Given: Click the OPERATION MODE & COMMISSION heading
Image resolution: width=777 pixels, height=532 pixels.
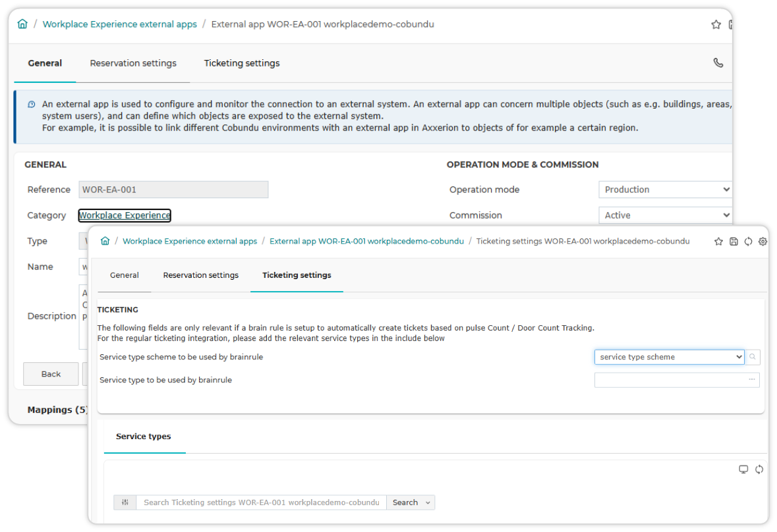Looking at the screenshot, I should click(523, 165).
